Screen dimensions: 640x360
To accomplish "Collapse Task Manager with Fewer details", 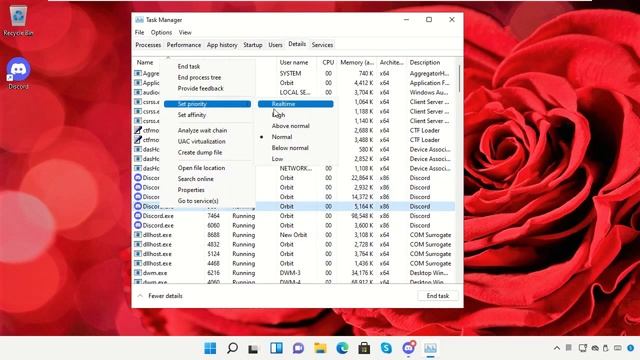I will pos(160,296).
